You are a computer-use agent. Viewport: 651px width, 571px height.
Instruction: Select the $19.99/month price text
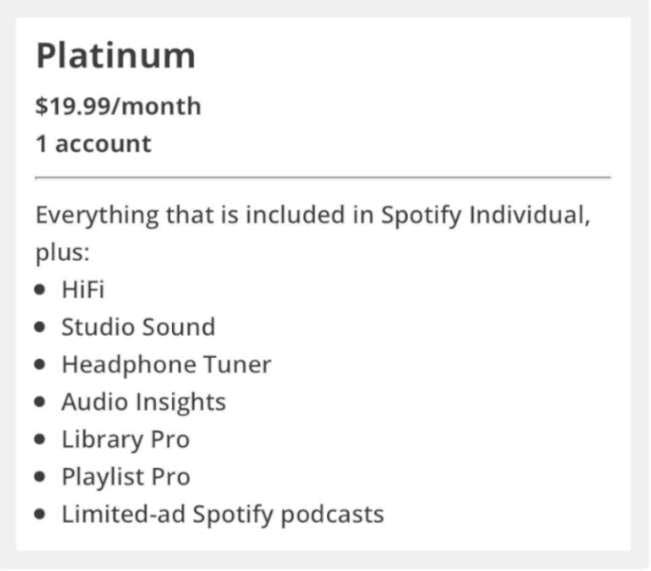(x=118, y=106)
